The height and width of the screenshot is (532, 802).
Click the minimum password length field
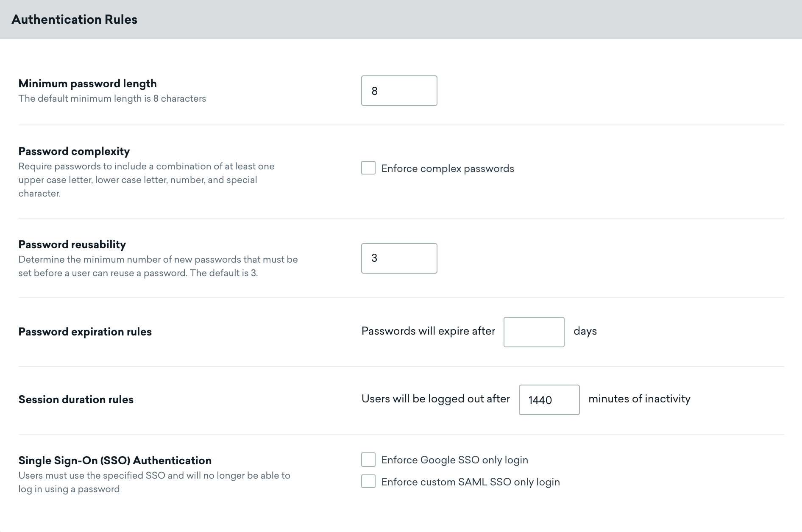[x=399, y=91]
